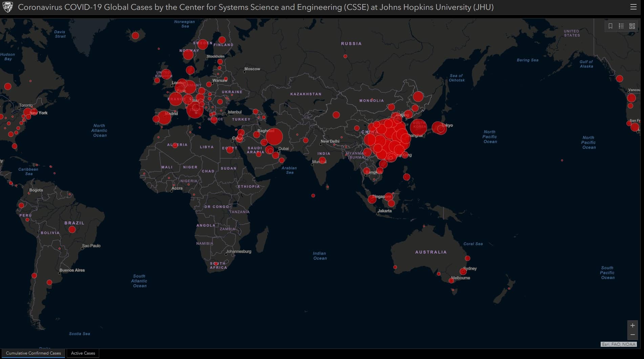
Task: Click the DR CONGO map label
Action: pos(217,207)
